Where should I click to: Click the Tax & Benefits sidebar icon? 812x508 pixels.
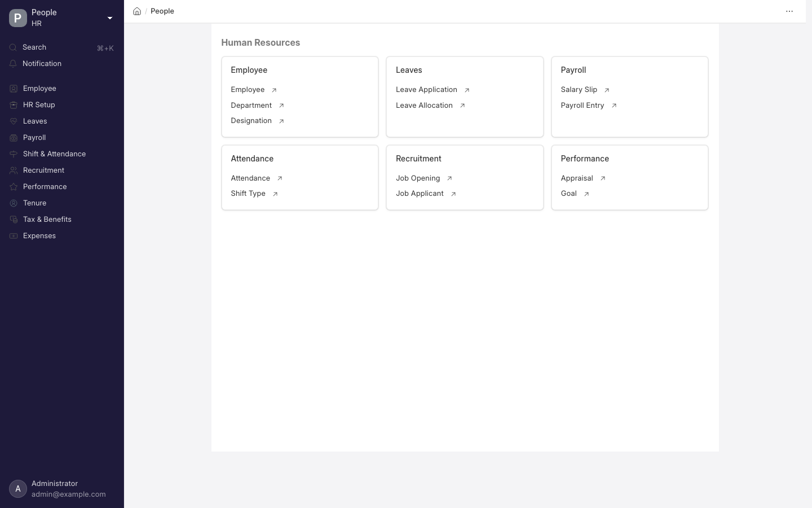pyautogui.click(x=14, y=220)
